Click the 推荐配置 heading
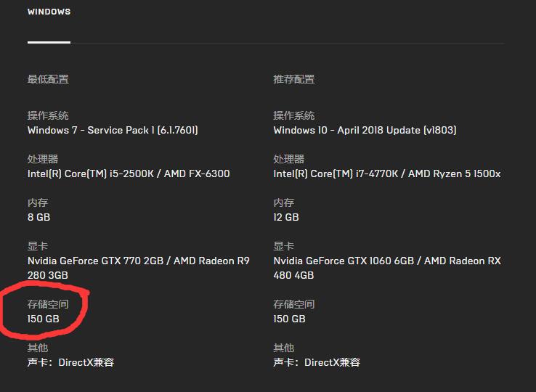Screen dimensions: 536x392 (x=294, y=79)
